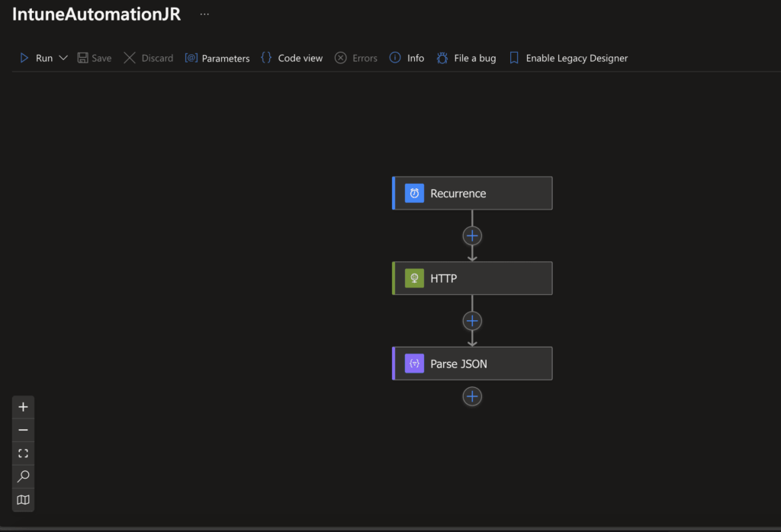Zoom in on the designer canvas
This screenshot has height=532, width=781.
pyautogui.click(x=23, y=406)
